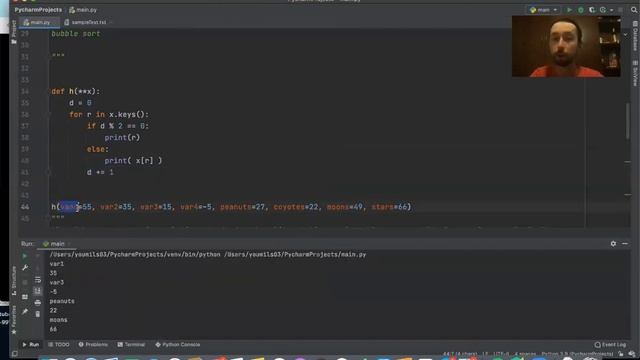
Task: Toggle tool window bars in bottom-left corner
Action: tap(15, 354)
